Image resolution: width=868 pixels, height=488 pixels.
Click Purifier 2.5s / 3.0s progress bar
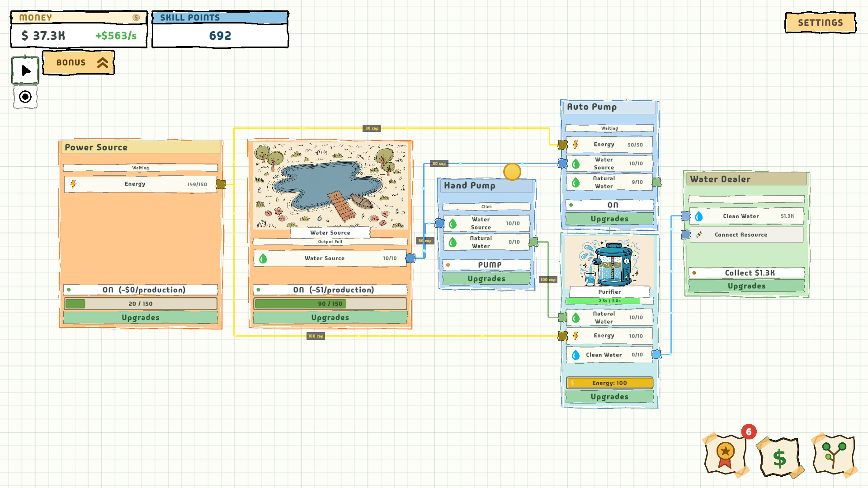point(609,301)
